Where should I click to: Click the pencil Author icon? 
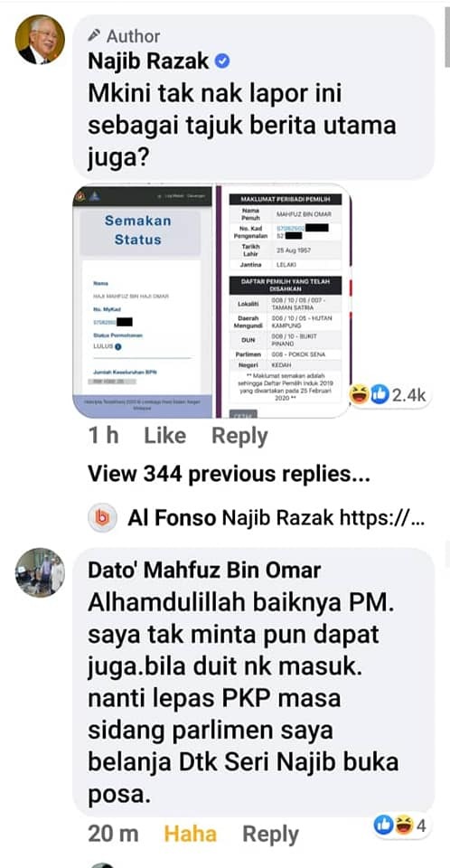(x=95, y=36)
